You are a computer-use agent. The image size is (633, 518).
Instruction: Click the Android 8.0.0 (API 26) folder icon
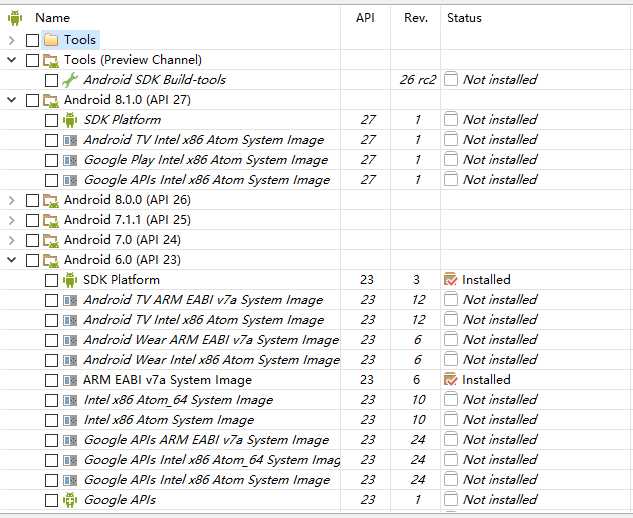coord(51,200)
